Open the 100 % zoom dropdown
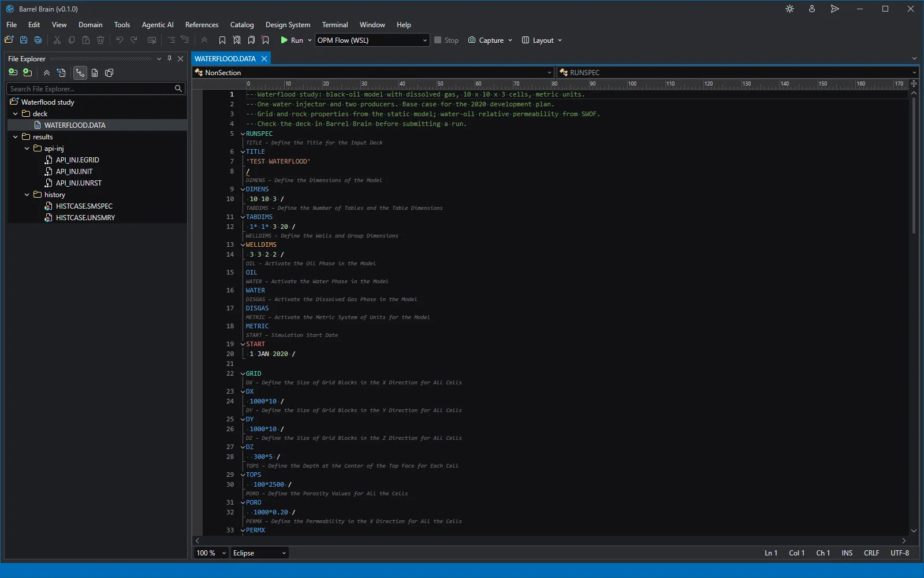The width and height of the screenshot is (924, 578). point(211,553)
